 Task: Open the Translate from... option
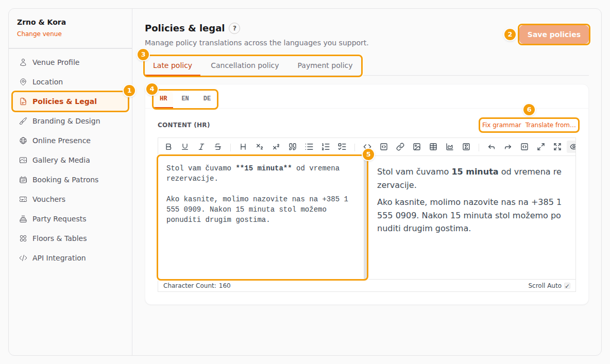coord(550,125)
